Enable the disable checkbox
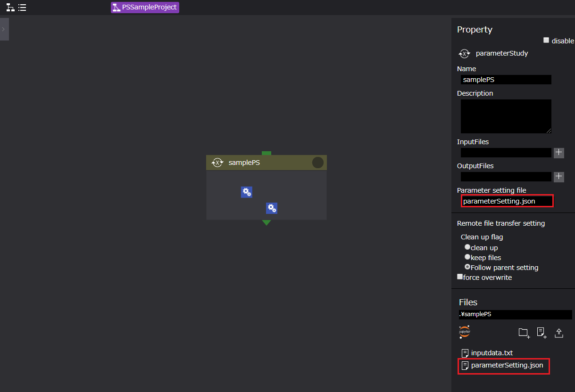Screen dimensions: 575x392 pos(546,40)
